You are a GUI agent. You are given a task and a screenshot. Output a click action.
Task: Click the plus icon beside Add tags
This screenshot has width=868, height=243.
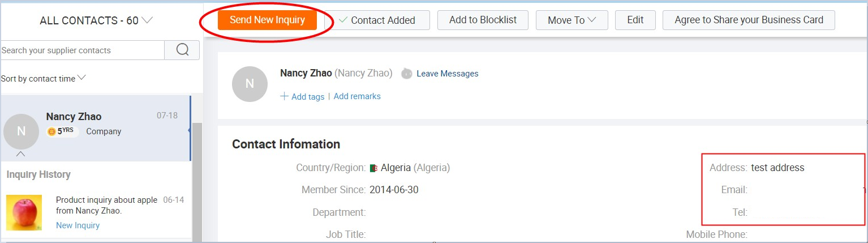tap(284, 96)
